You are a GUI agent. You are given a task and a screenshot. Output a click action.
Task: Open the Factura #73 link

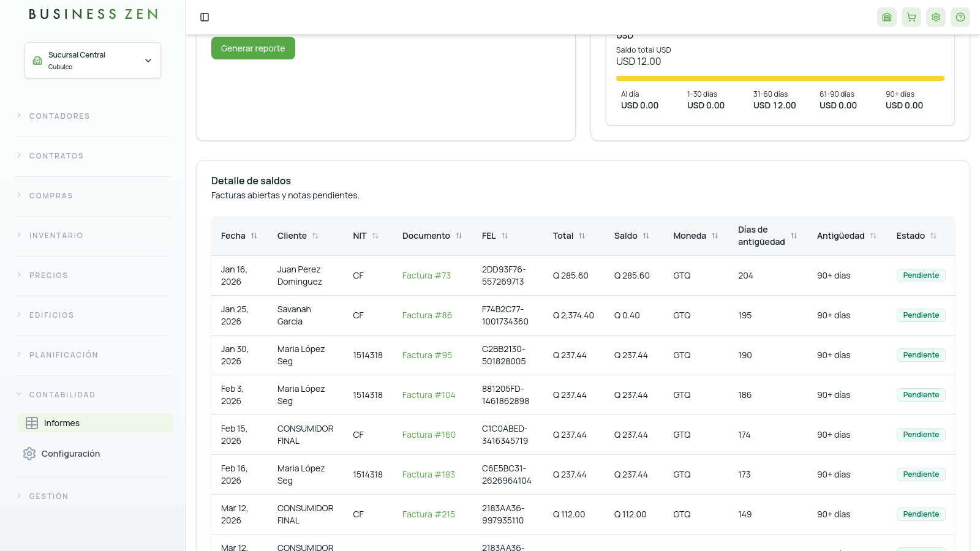(x=426, y=275)
